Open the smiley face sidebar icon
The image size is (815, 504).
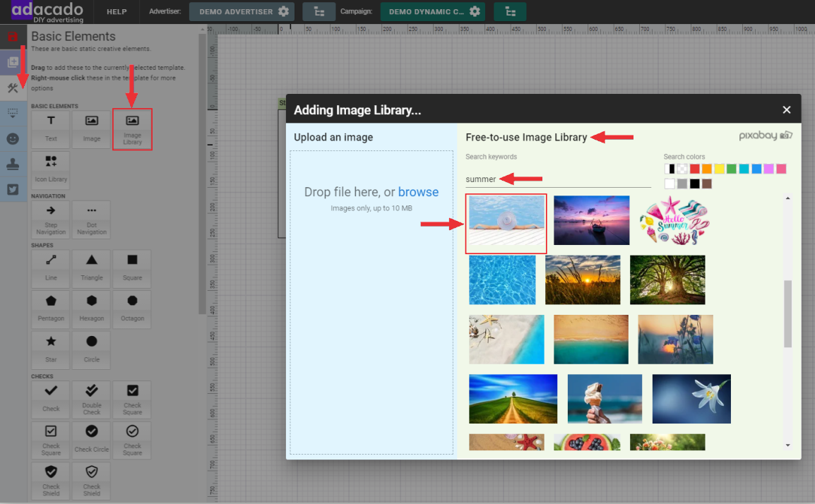point(13,139)
